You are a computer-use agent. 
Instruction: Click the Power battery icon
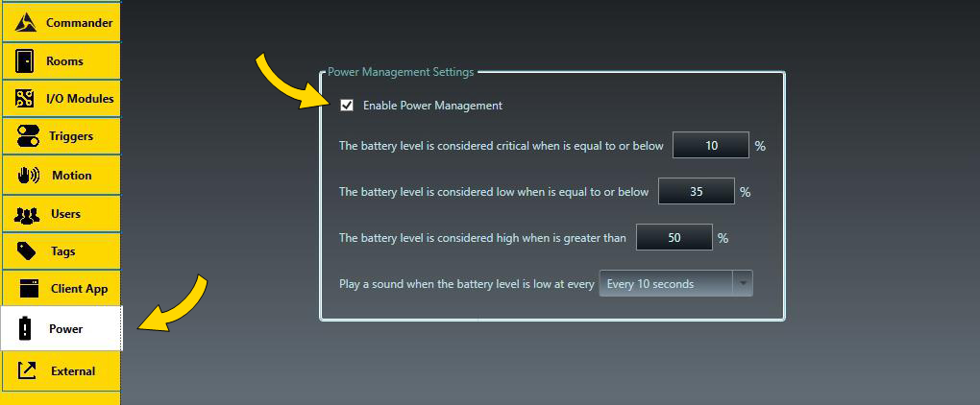[25, 328]
